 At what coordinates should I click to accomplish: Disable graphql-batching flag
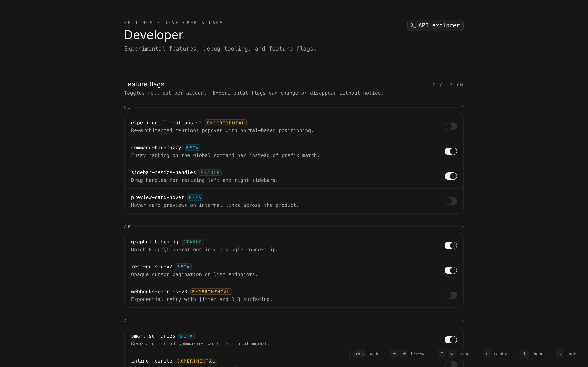450,245
